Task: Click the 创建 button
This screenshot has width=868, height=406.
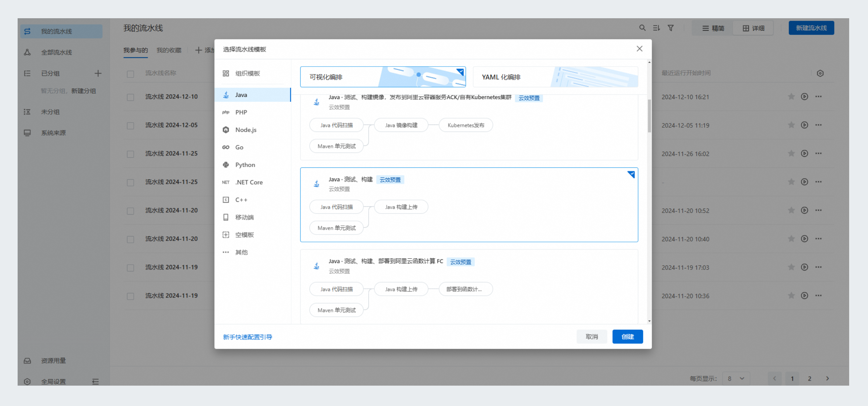Action: (627, 337)
